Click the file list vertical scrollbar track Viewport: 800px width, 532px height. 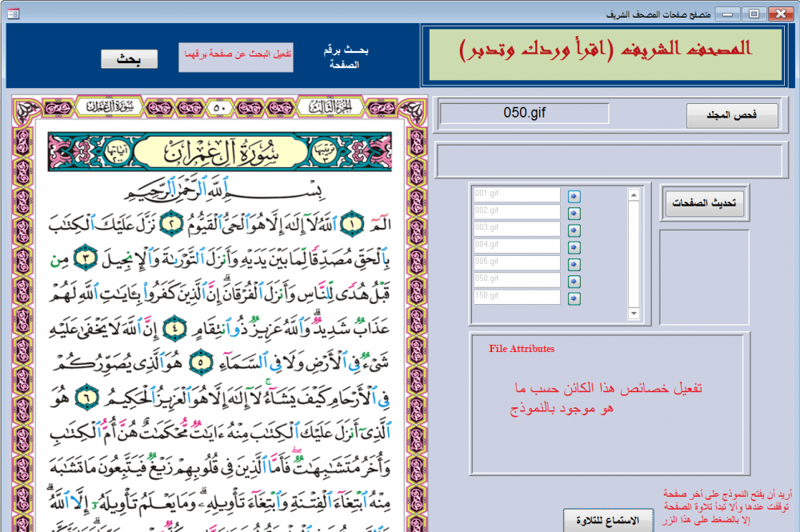[634, 254]
